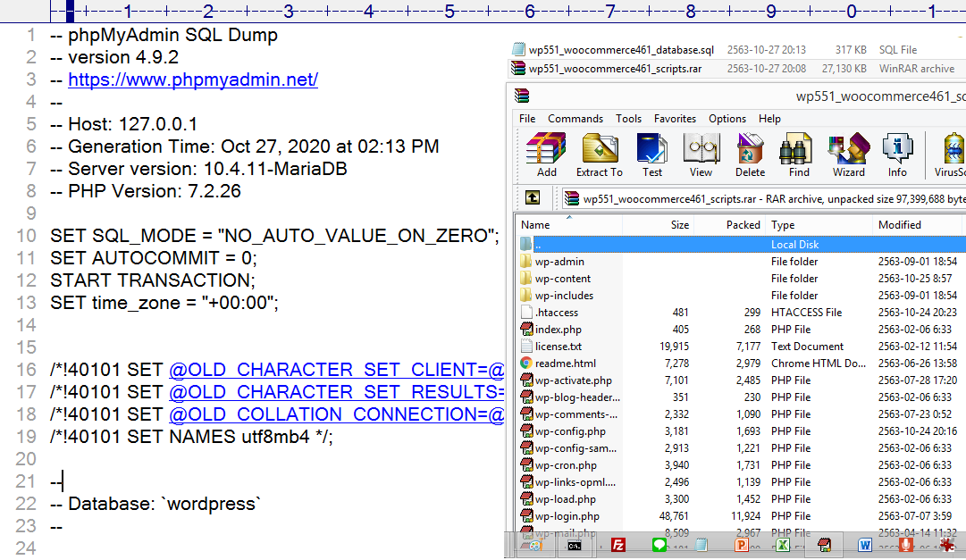Click the Delete toolbar icon

[750, 155]
